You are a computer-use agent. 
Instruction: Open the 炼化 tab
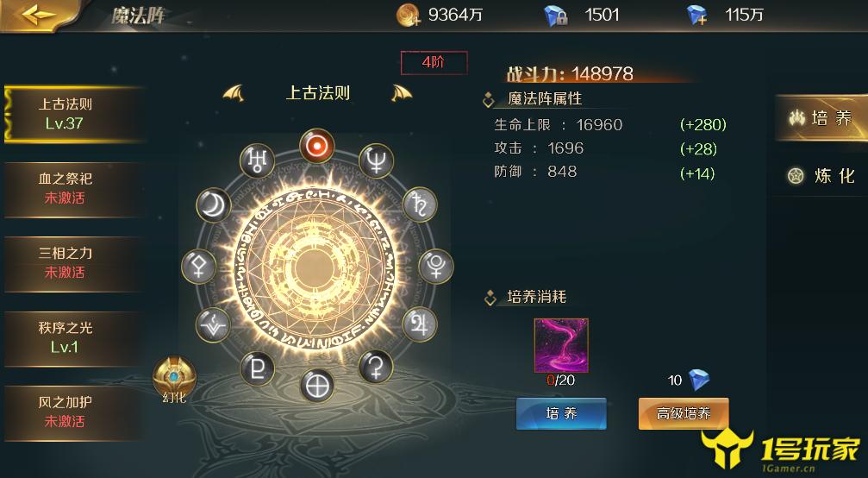tap(821, 176)
